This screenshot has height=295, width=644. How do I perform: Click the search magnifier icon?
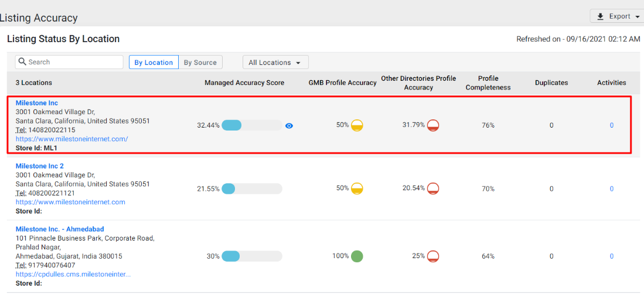pyautogui.click(x=22, y=62)
